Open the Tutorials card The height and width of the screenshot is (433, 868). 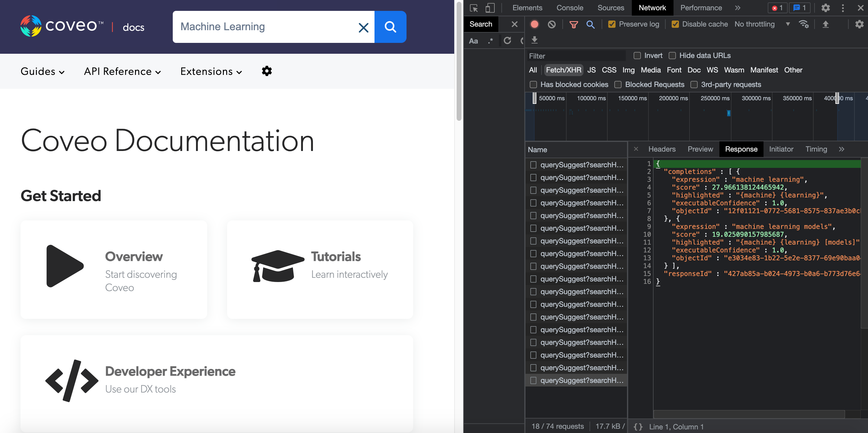pyautogui.click(x=320, y=270)
